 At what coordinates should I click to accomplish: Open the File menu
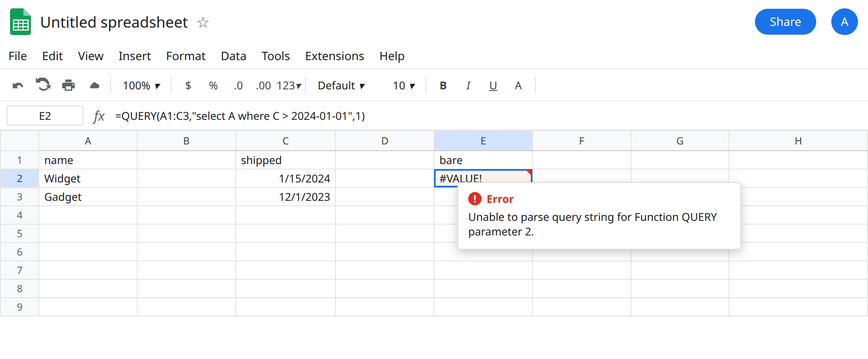tap(18, 56)
